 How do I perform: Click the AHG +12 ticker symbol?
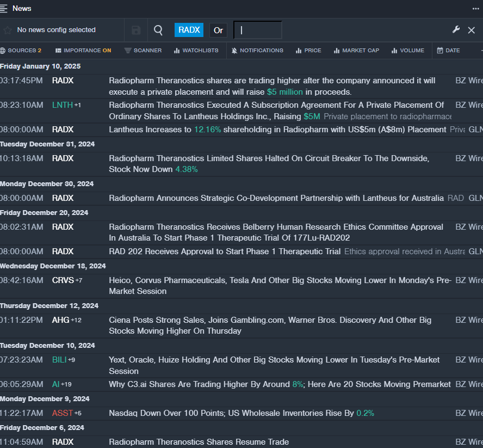(x=66, y=320)
